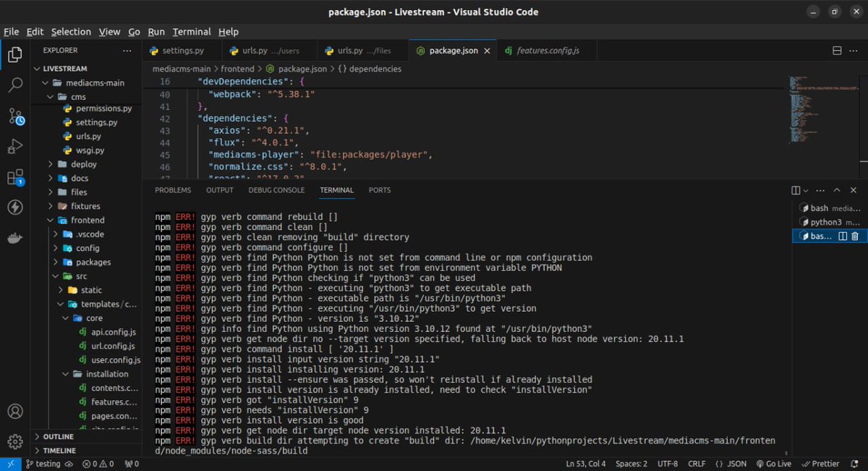This screenshot has width=868, height=471.
Task: Open the Help menu
Action: [229, 32]
